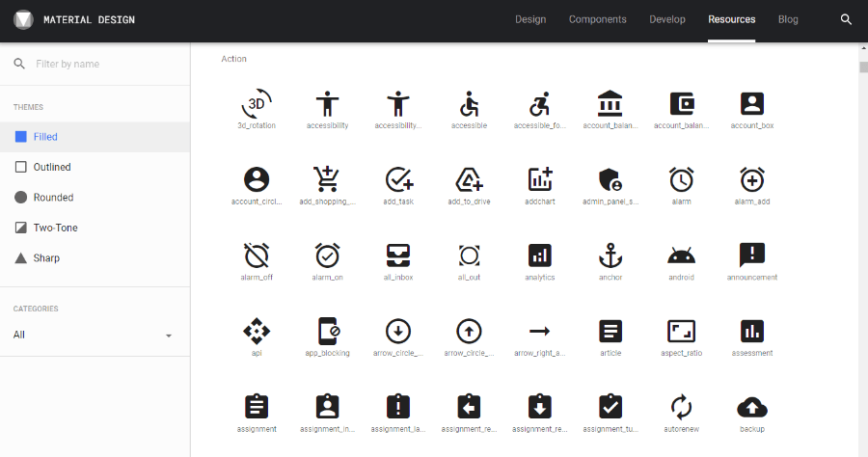Click the scrollbar up arrow
This screenshot has width=868, height=457.
pyautogui.click(x=863, y=48)
